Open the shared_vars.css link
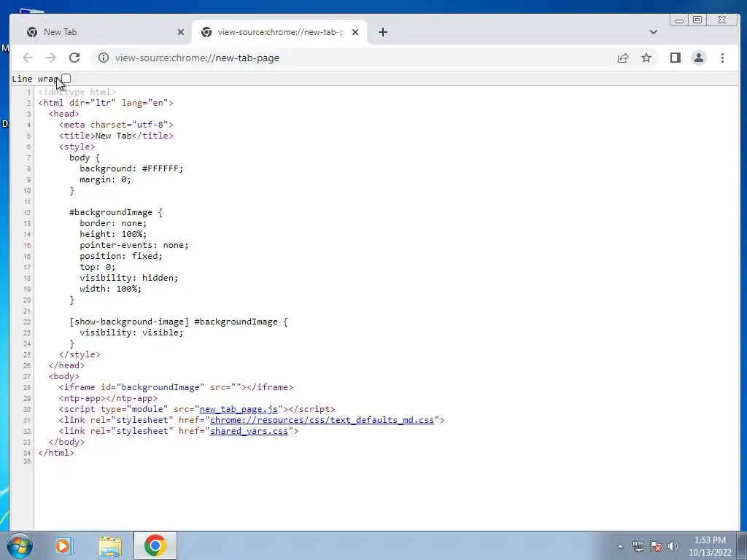The image size is (747, 560). coord(249,431)
